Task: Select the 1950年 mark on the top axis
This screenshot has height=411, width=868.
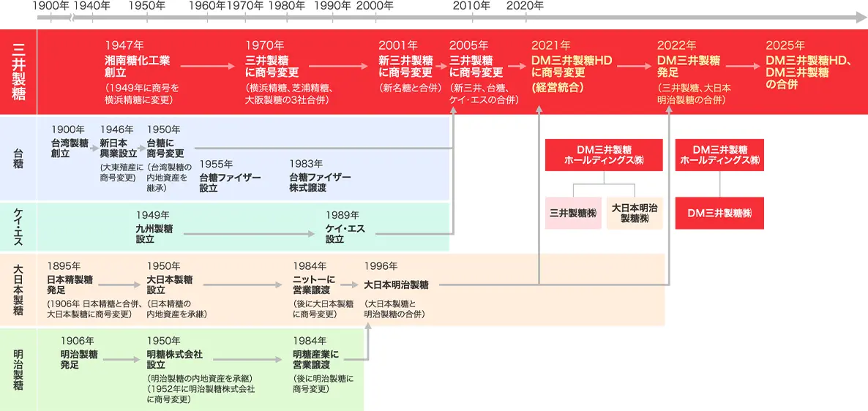Action: [x=146, y=6]
